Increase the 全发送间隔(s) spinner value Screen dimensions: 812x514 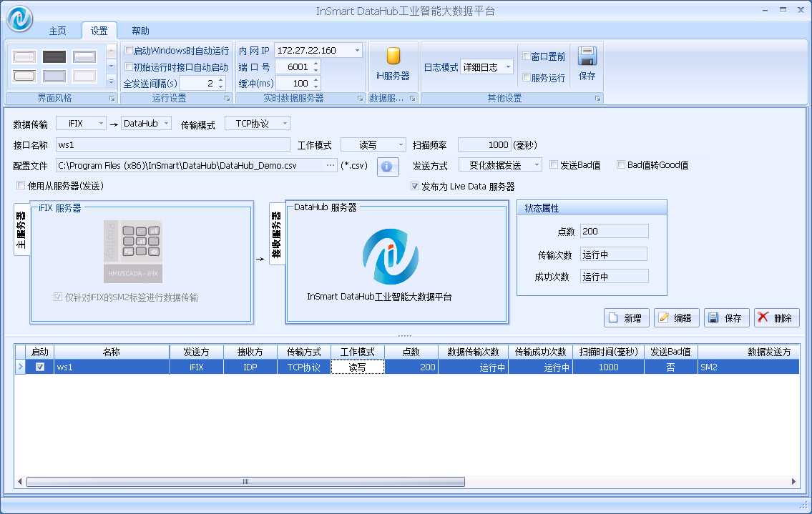pyautogui.click(x=221, y=80)
